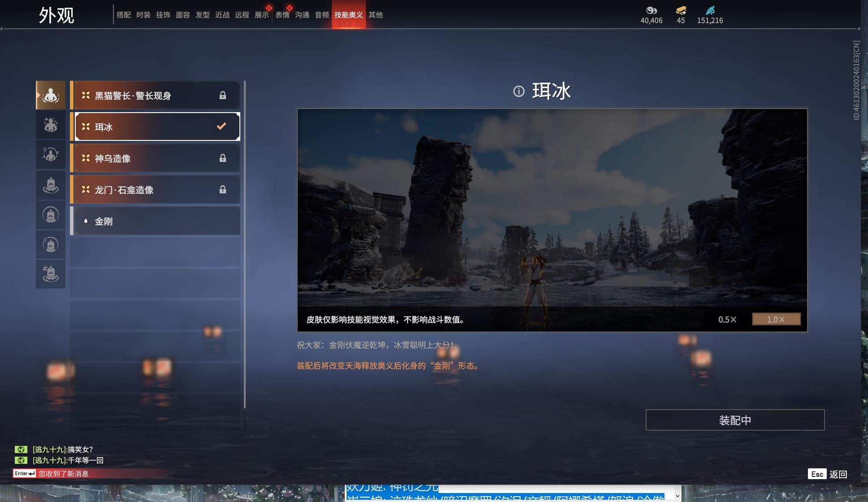This screenshot has width=868, height=502.
Task: Click the bottom text box scroll arrow
Action: (x=677, y=496)
